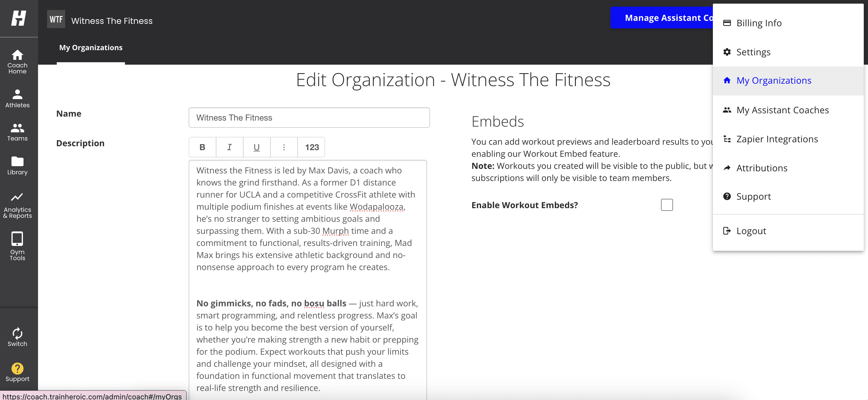Click Logout in dropdown menu
Viewport: 868px width, 400px height.
pos(751,231)
